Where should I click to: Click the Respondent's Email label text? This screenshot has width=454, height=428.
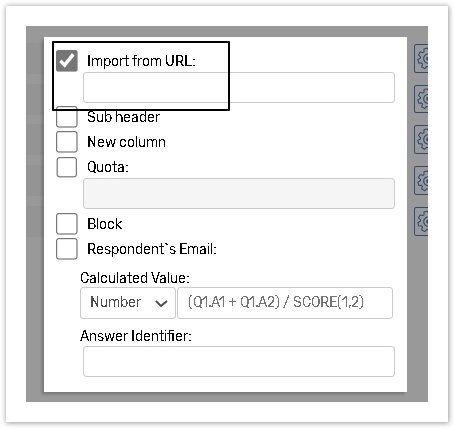point(152,249)
